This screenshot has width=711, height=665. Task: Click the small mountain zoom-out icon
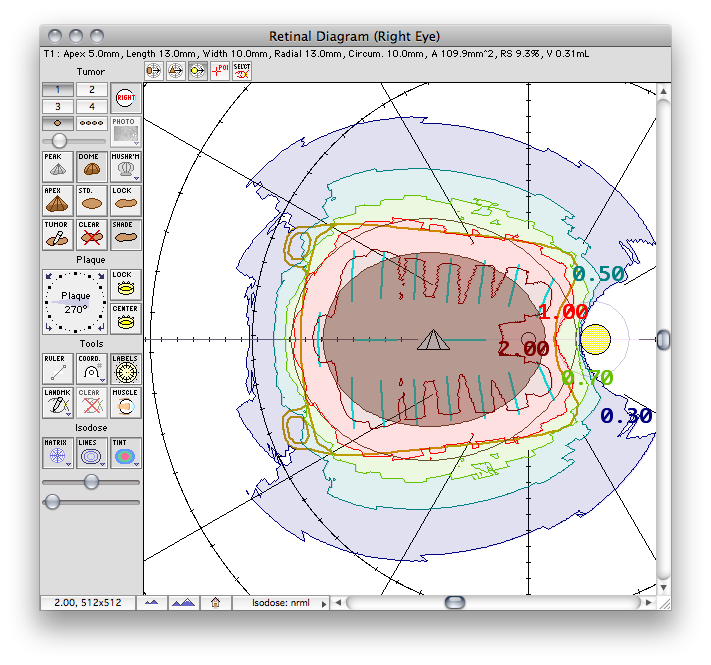point(151,603)
